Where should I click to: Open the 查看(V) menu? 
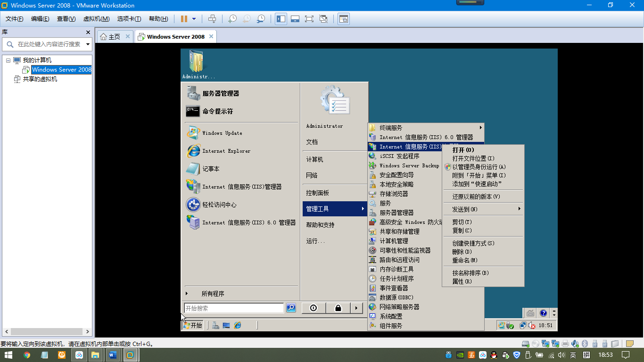[66, 19]
